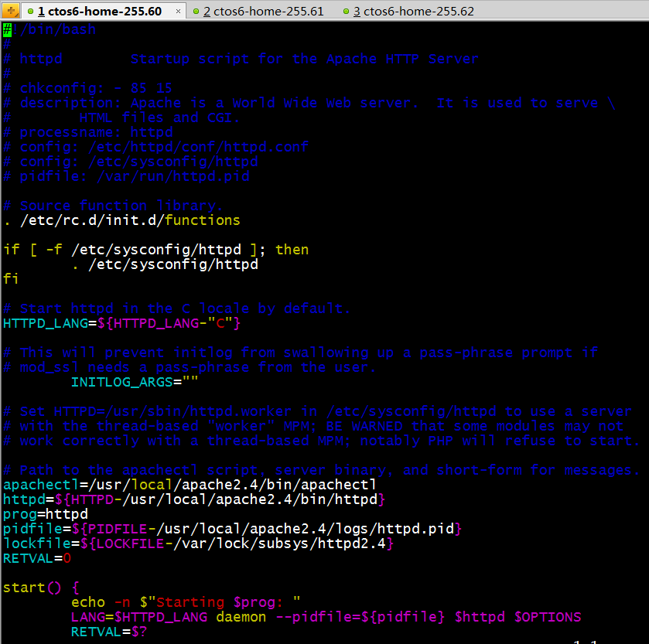Viewport: 649px width, 644px height.
Task: Click the 'lockfile=${LOCKFILE-/var/lock/subsys/httpd2.4}' line
Action: [198, 543]
